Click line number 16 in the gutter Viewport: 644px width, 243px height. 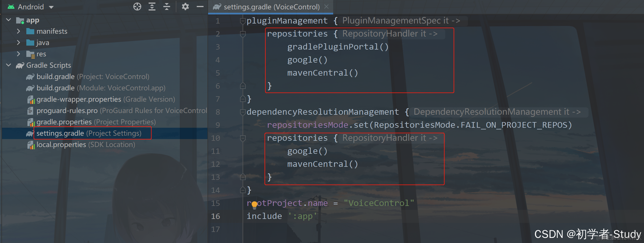pos(215,216)
